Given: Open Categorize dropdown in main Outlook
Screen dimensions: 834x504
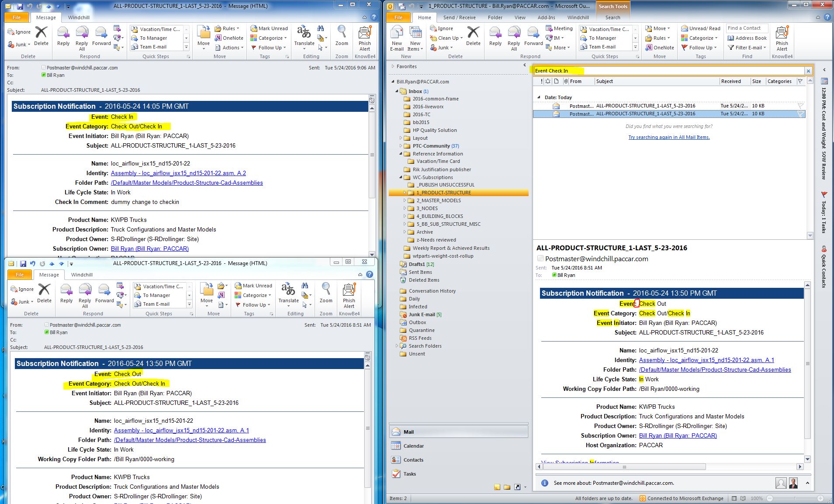Looking at the screenshot, I should pos(699,38).
